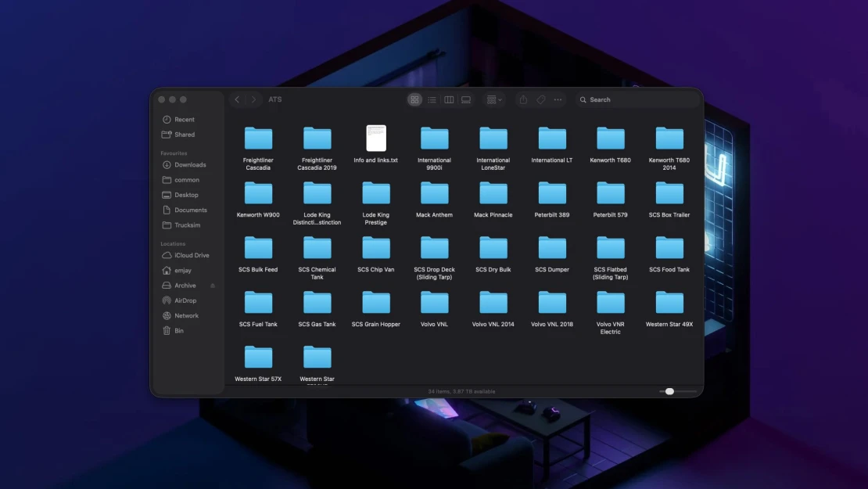Select the SCS Dumper folder
Viewport: 868px width, 489px height.
pyautogui.click(x=552, y=248)
